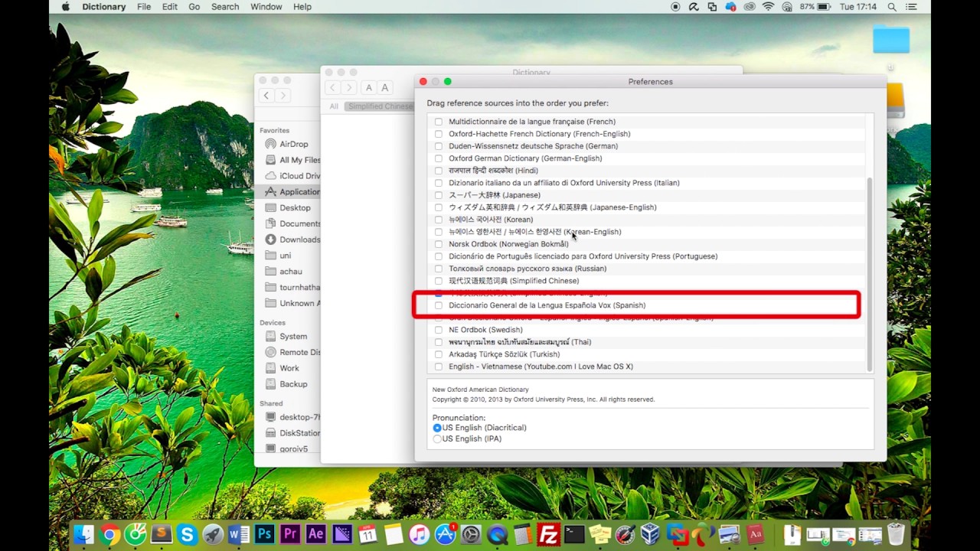Image resolution: width=980 pixels, height=551 pixels.
Task: Enable Oxford-Hachette French Dictionary checkbox
Action: pos(439,134)
